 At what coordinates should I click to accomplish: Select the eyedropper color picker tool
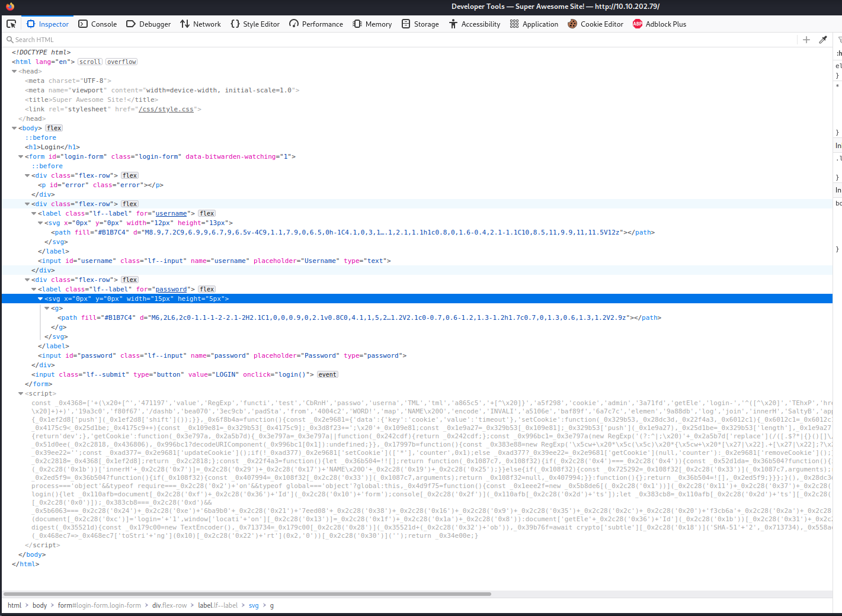coord(823,40)
